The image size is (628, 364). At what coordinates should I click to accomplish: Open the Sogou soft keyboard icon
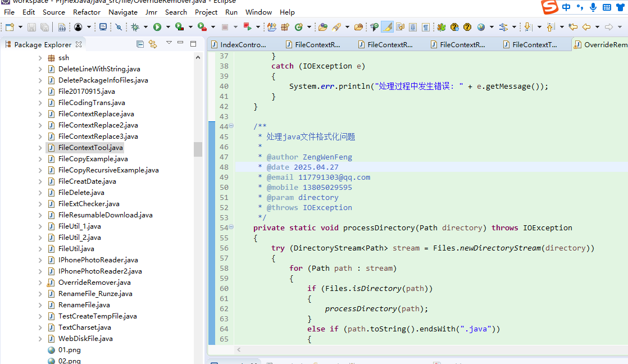[x=607, y=7]
